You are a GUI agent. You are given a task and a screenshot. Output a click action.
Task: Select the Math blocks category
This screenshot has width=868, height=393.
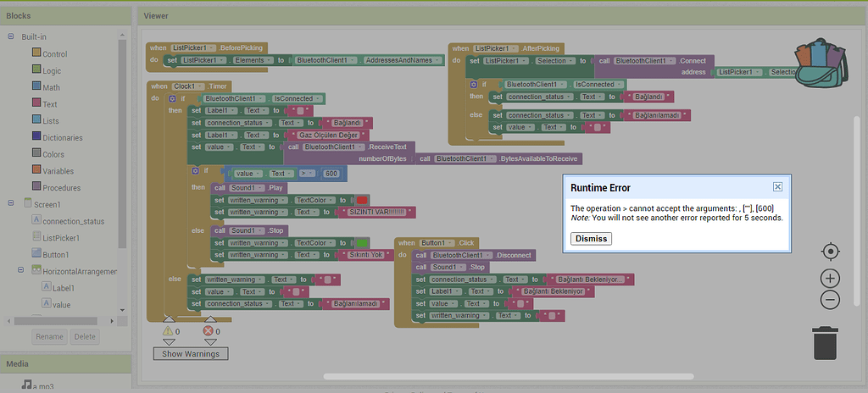tap(51, 87)
